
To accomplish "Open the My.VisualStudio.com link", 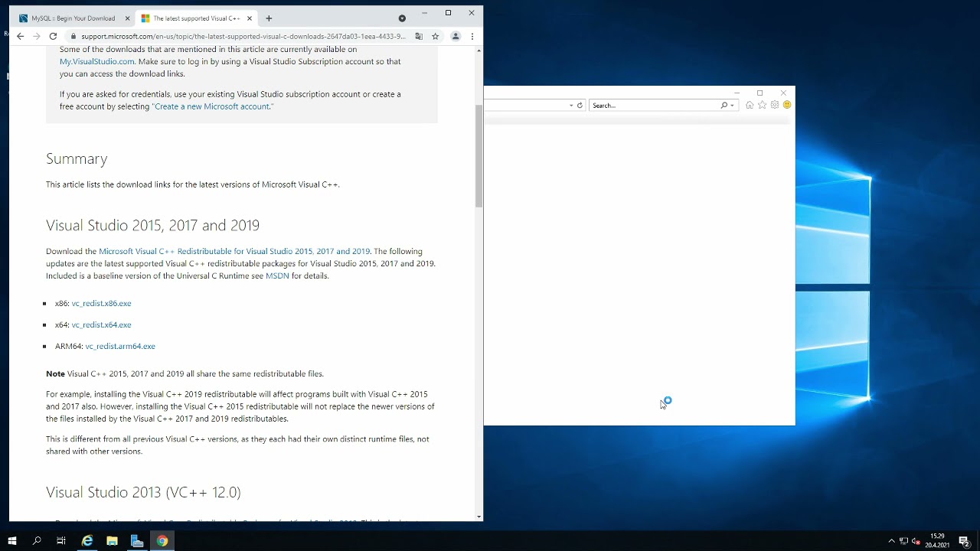I will tap(96, 61).
